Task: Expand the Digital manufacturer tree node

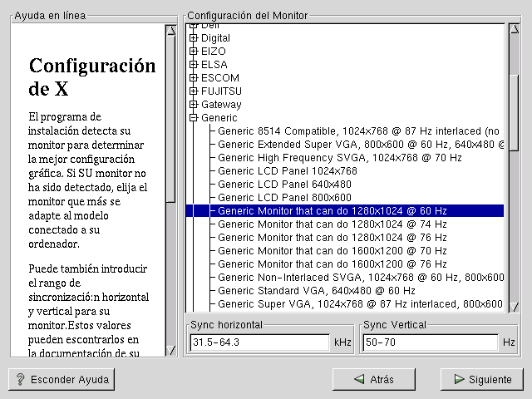Action: [x=194, y=38]
